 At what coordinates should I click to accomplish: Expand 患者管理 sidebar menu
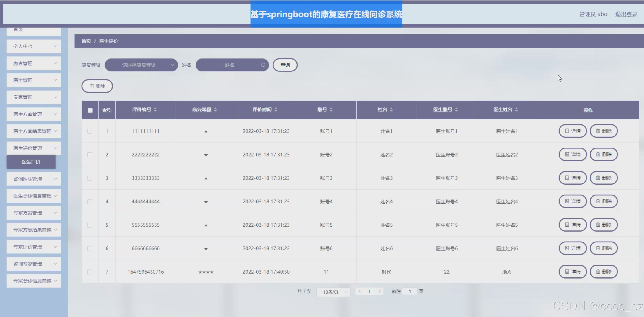[34, 63]
